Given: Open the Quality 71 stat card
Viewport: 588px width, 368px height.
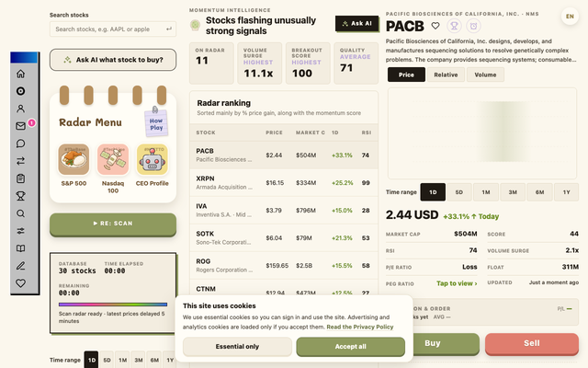Looking at the screenshot, I should coord(356,63).
